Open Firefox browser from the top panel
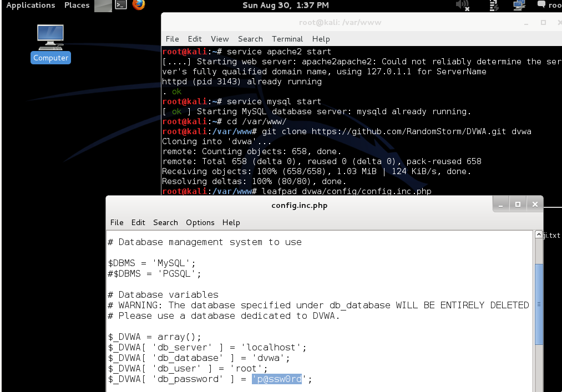This screenshot has width=562, height=392. tap(138, 6)
